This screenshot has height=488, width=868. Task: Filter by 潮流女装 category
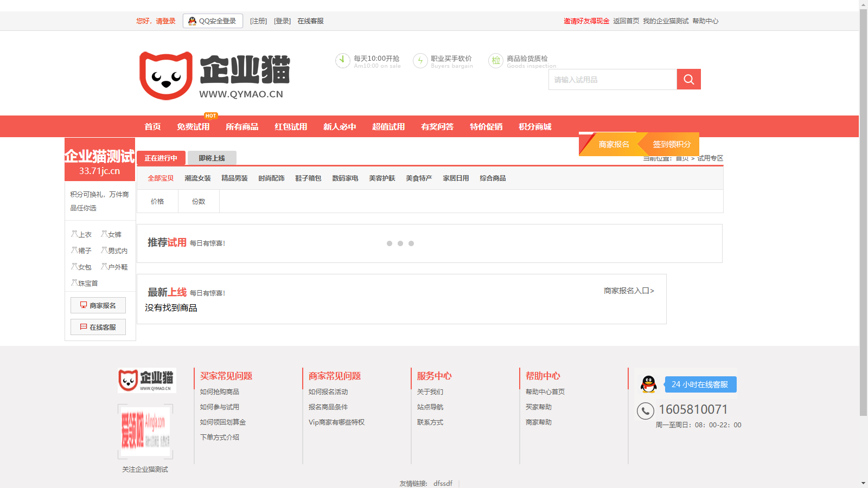point(197,178)
